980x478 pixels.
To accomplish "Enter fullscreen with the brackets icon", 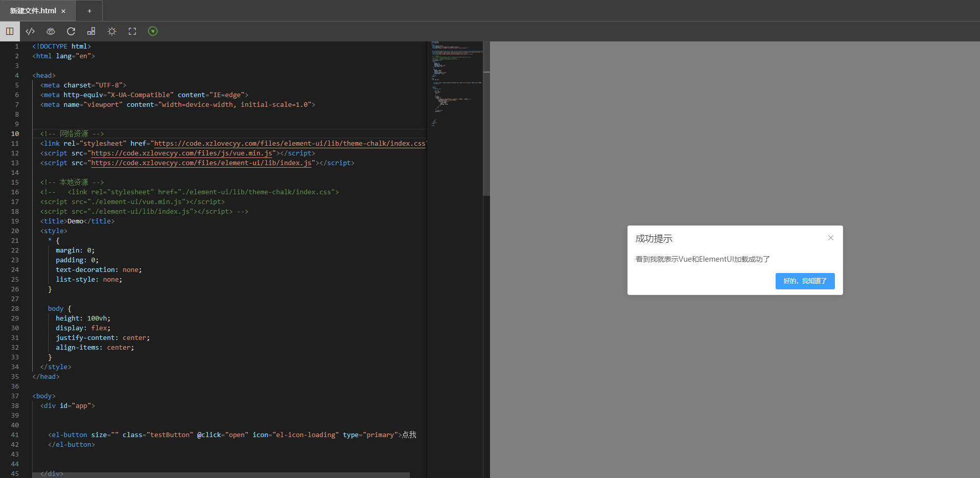I will coord(132,31).
